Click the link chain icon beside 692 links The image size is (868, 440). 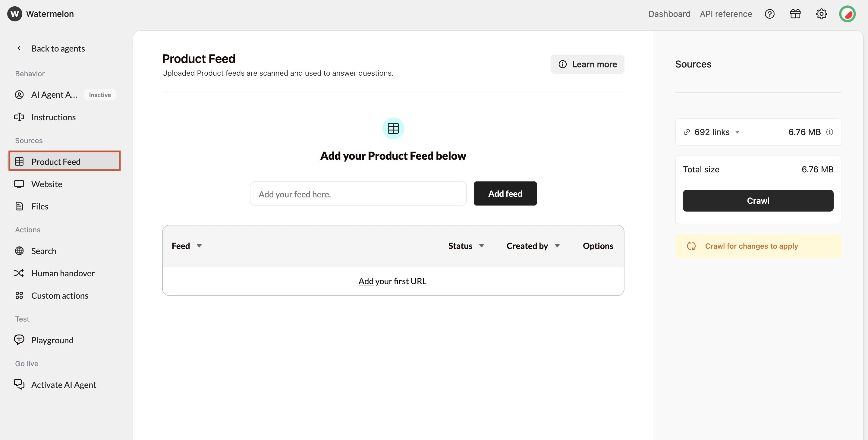[x=686, y=132]
